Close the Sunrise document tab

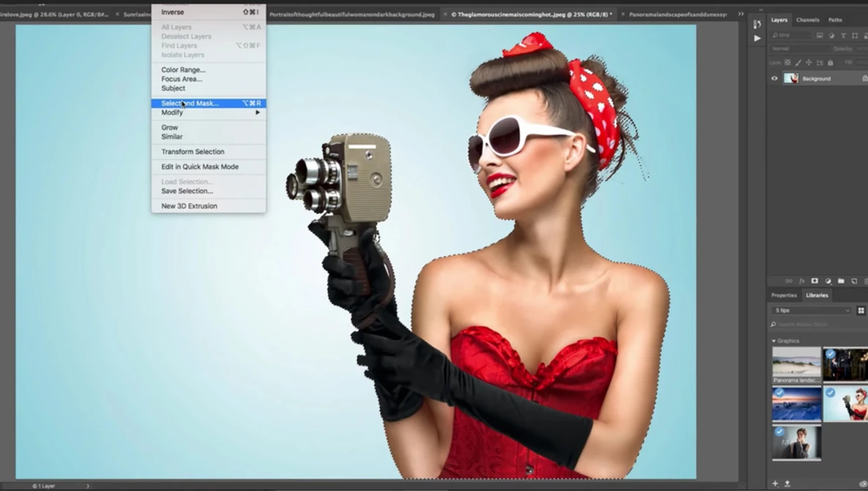pos(117,15)
